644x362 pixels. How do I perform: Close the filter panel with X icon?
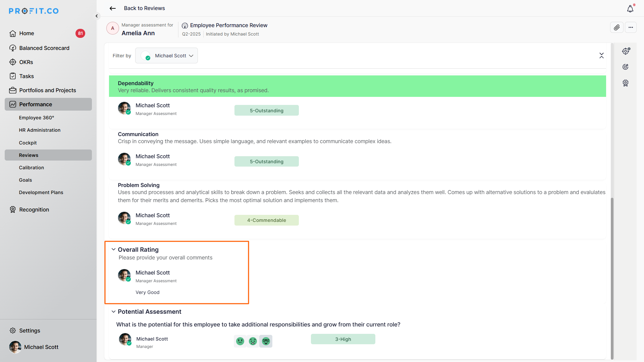coord(601,56)
